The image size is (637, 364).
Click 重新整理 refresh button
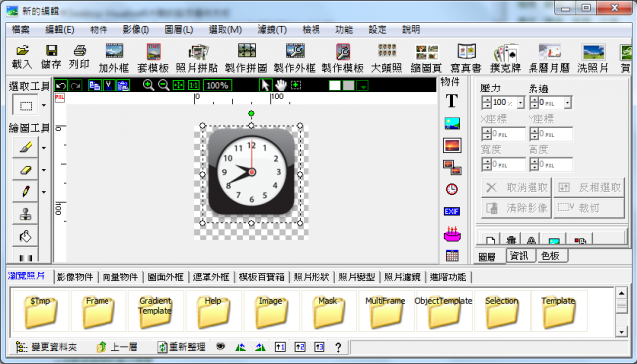(x=181, y=347)
